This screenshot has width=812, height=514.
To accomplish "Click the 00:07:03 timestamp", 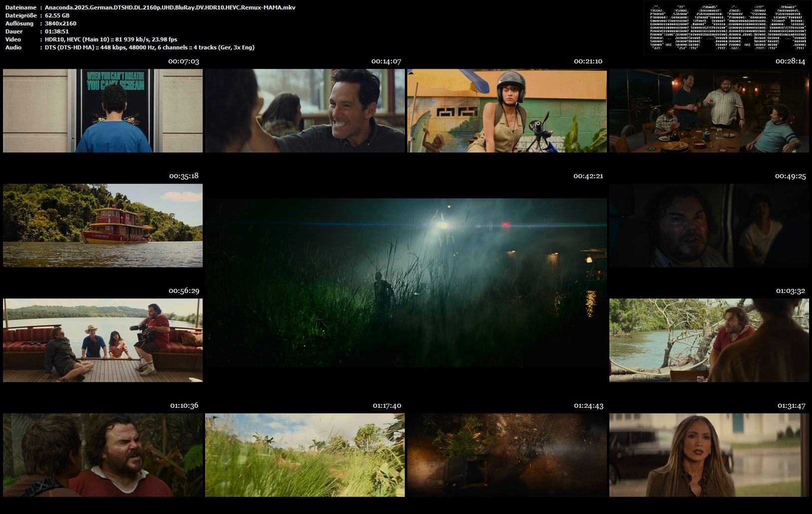I will coord(184,61).
